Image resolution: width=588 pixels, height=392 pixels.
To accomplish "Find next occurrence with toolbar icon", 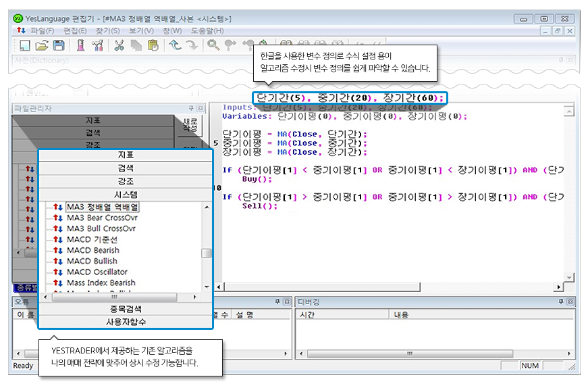I will point(230,45).
